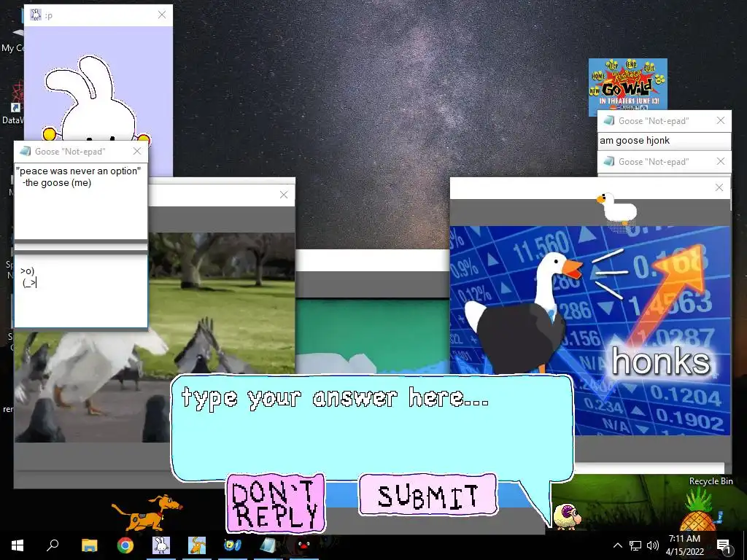Close the pigeons picture window
The height and width of the screenshot is (560, 747).
click(284, 195)
